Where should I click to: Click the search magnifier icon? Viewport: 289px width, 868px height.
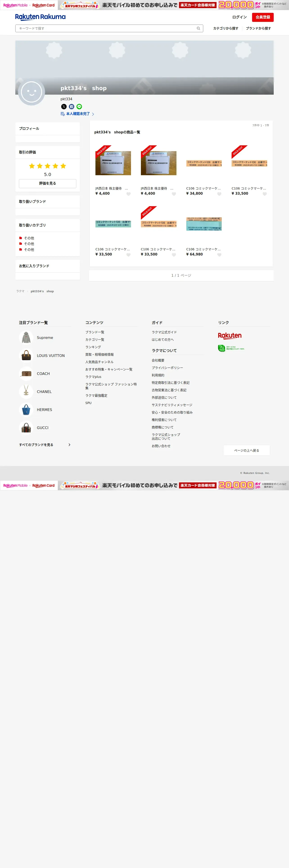click(199, 28)
